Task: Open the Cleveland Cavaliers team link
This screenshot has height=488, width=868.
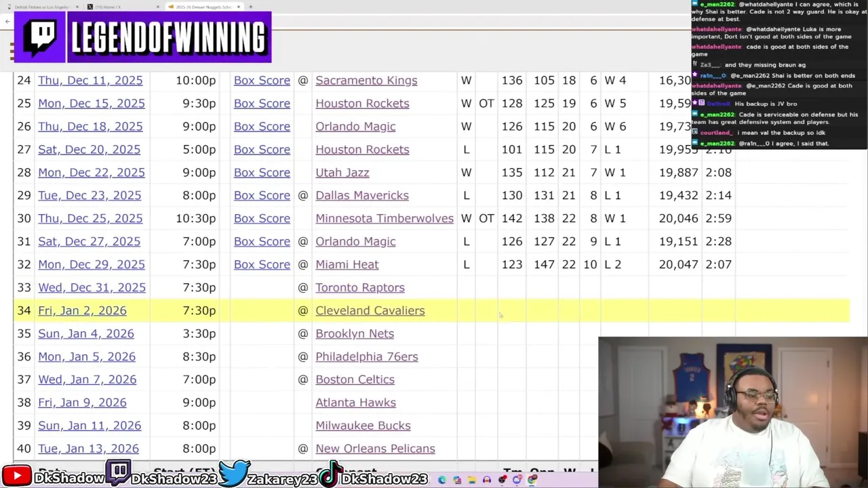Action: pyautogui.click(x=370, y=311)
